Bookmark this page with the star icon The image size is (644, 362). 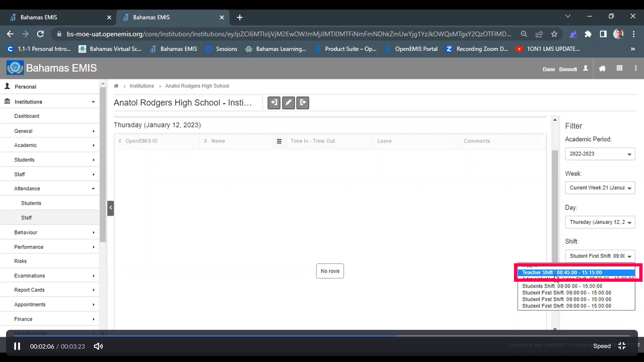(554, 34)
